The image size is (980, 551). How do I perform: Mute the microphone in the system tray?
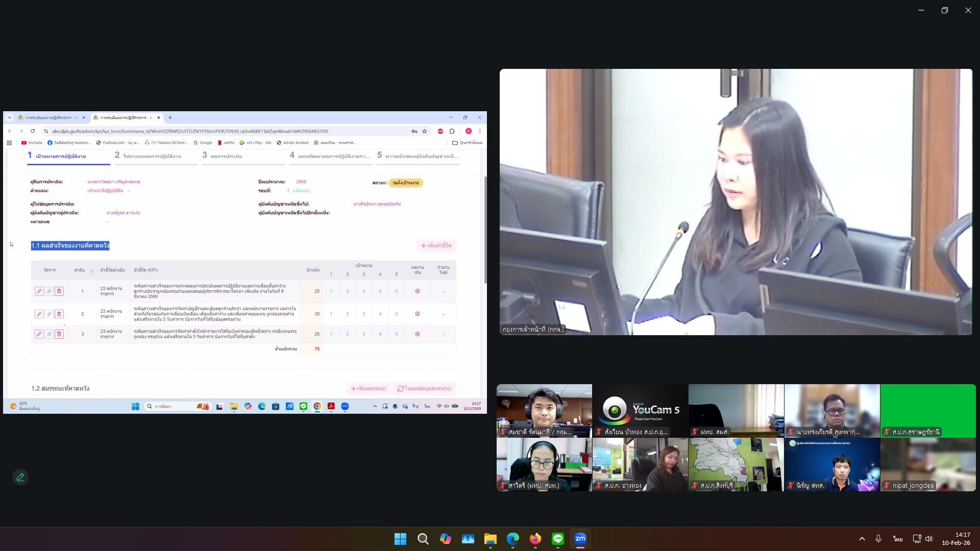click(x=878, y=538)
